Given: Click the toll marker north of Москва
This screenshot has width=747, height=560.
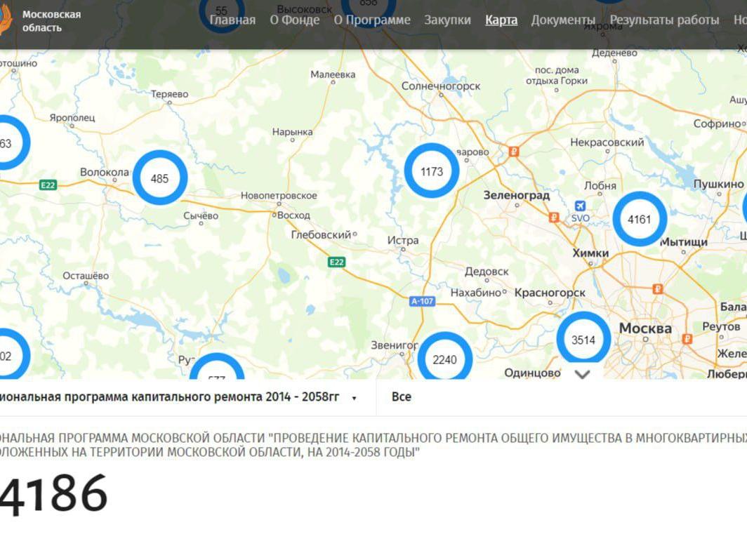Looking at the screenshot, I should click(657, 288).
